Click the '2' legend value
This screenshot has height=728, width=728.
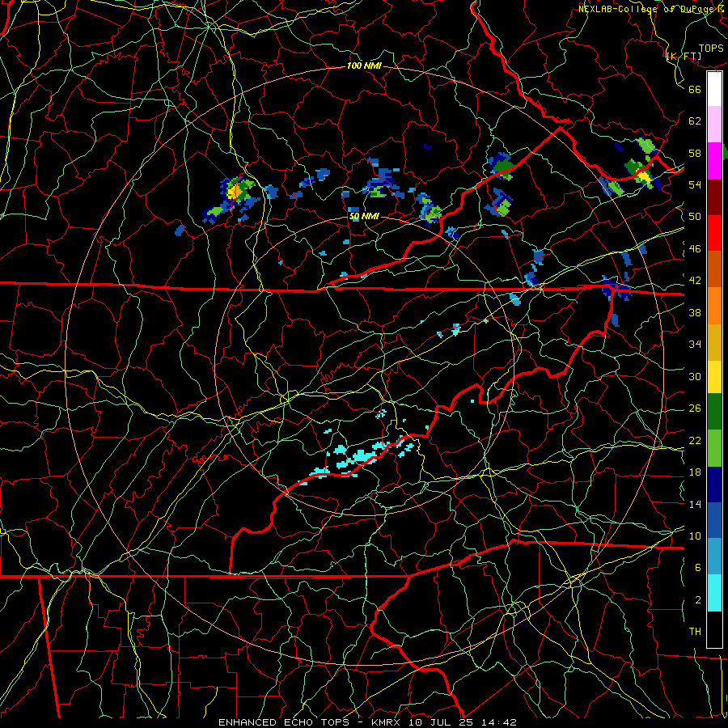coord(698,600)
